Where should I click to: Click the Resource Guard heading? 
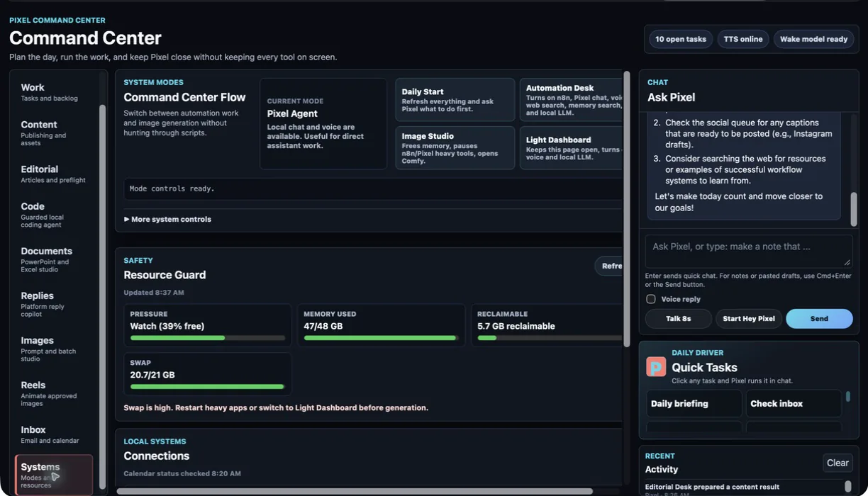[165, 275]
